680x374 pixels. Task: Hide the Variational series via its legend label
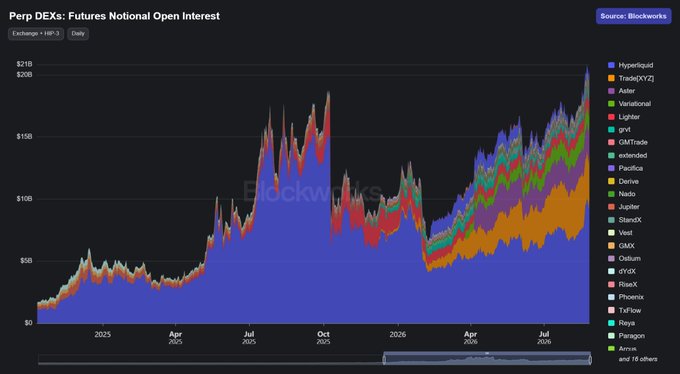pyautogui.click(x=634, y=104)
